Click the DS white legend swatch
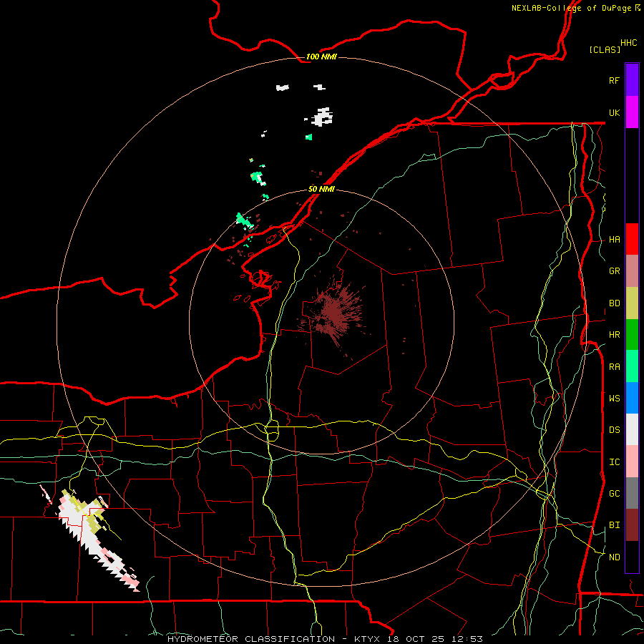The width and height of the screenshot is (644, 644). (x=632, y=429)
